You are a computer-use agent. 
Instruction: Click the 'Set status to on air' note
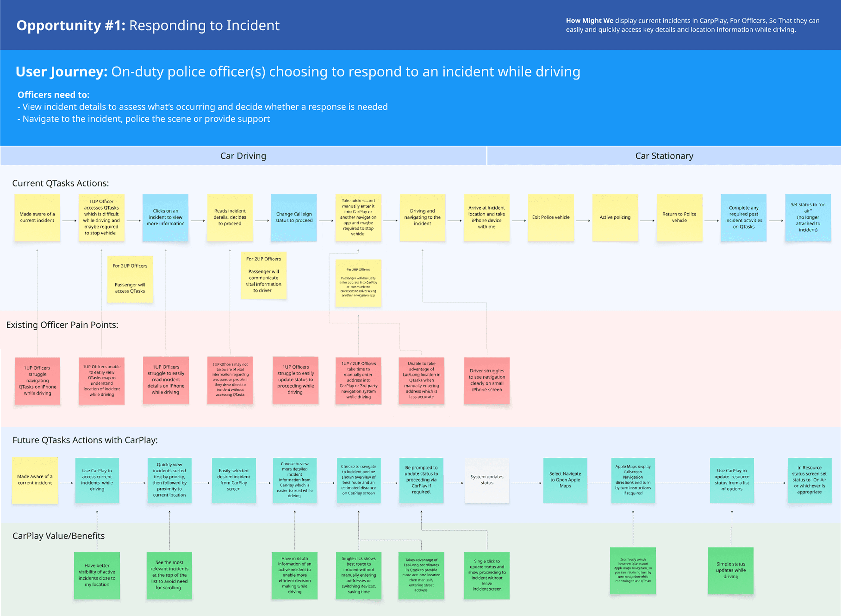click(x=808, y=217)
